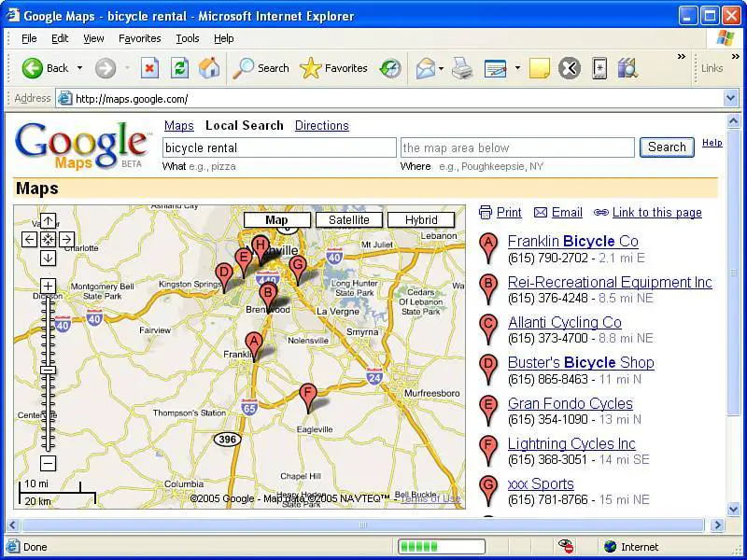Viewport: 747px width, 560px height.
Task: Open Mail button dropdown arrow
Action: pos(441,68)
